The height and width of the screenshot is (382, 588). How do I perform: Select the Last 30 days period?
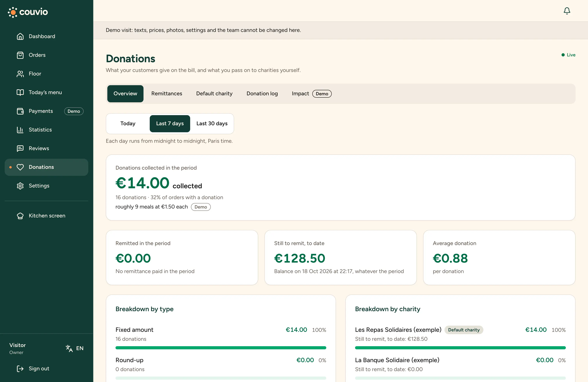[x=212, y=124]
